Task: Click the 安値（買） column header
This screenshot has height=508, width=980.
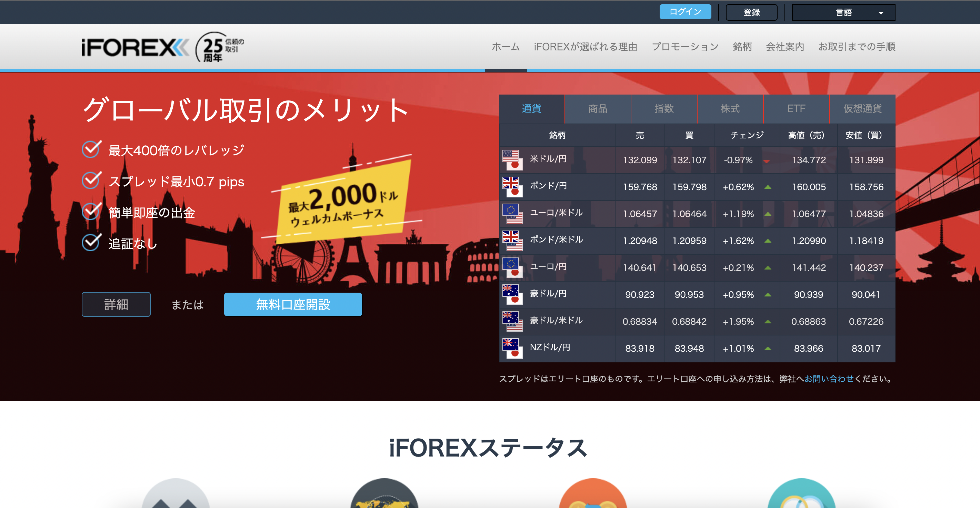Action: 866,135
